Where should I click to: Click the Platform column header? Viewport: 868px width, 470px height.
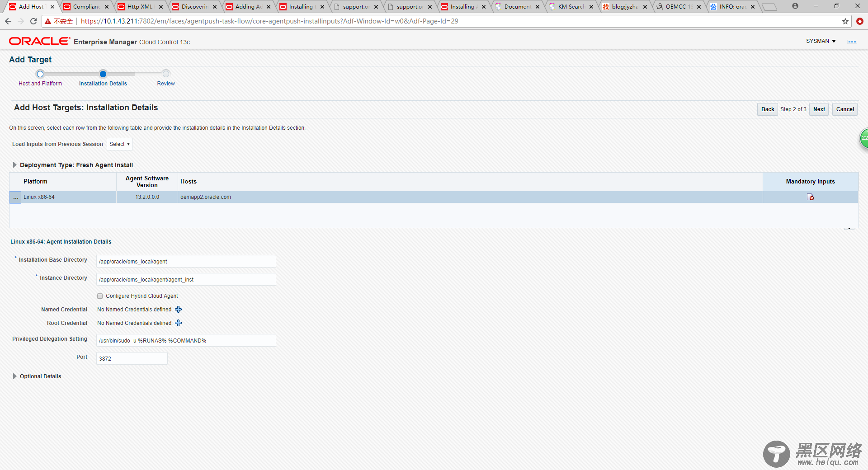69,182
